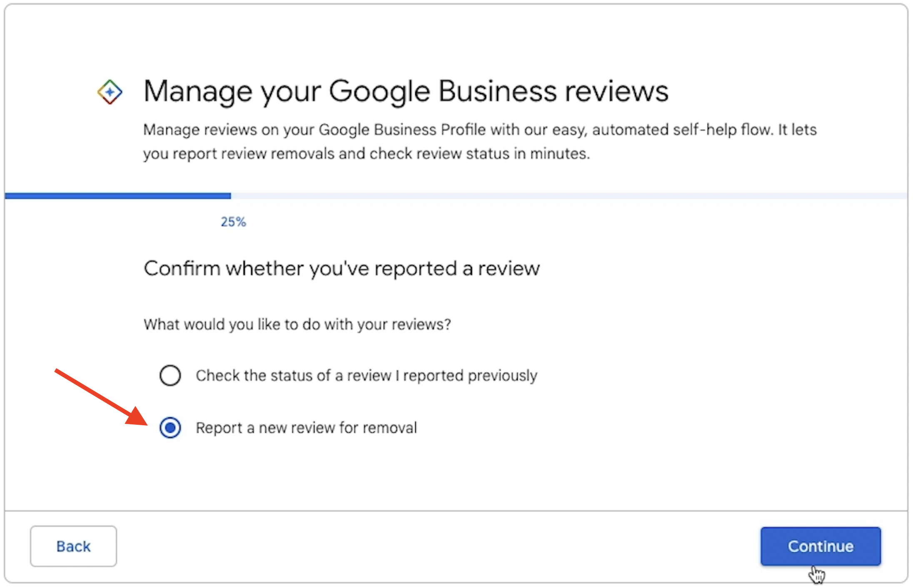This screenshot has width=913, height=588.
Task: Click 'Check the status of a review' label text
Action: tap(366, 375)
